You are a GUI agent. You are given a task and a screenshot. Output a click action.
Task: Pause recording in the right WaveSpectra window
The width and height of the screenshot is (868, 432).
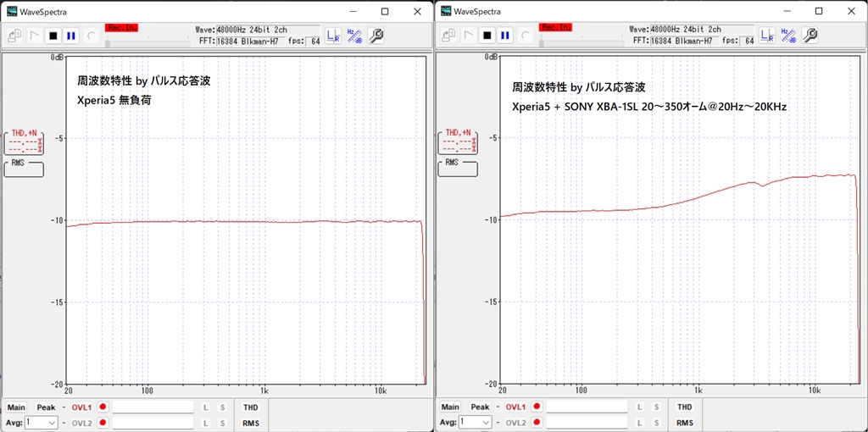coord(505,36)
